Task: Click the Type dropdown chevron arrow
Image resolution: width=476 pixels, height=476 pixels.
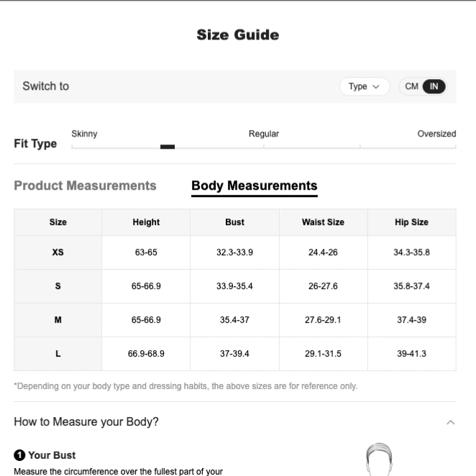Action: (x=376, y=87)
